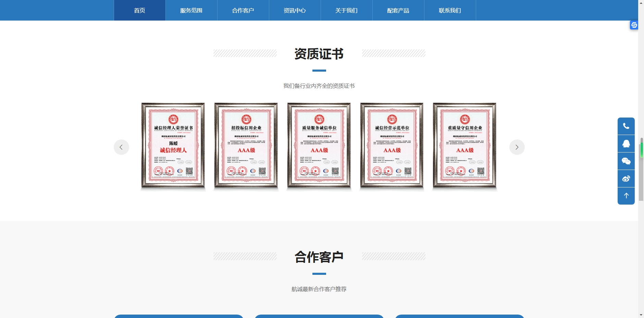644x318 pixels.
Task: Go to the 首页 menu item
Action: tap(139, 11)
